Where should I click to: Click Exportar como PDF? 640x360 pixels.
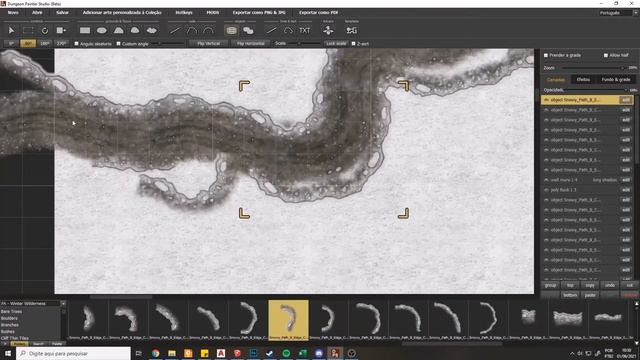[x=318, y=13]
